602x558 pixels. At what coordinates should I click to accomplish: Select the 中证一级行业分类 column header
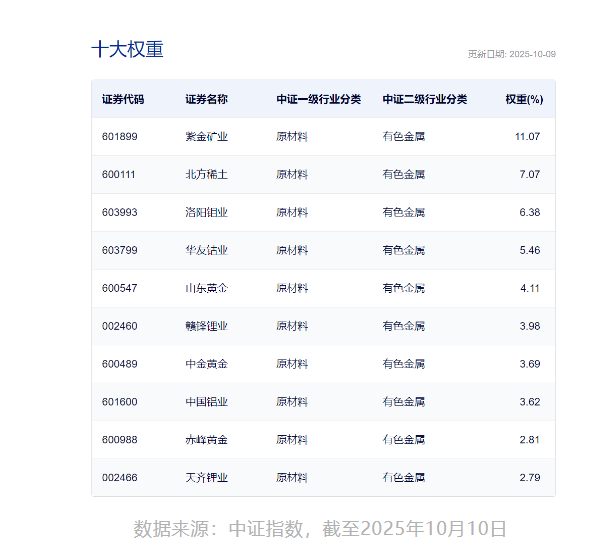coord(319,99)
